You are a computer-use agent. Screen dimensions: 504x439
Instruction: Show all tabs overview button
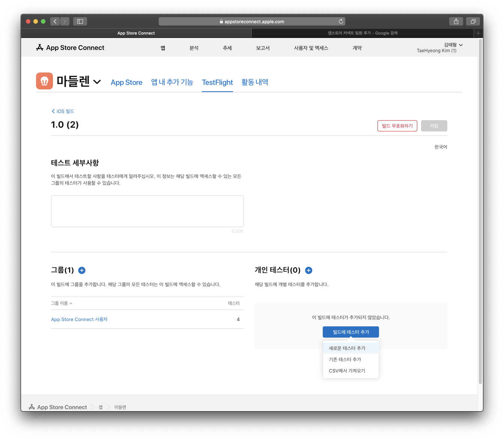click(473, 21)
